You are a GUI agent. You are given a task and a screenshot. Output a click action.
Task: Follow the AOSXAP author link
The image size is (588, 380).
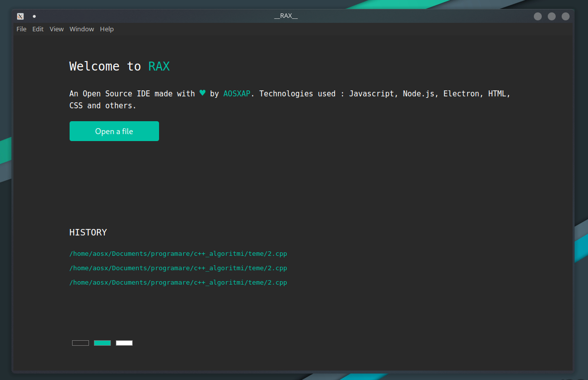(x=237, y=94)
